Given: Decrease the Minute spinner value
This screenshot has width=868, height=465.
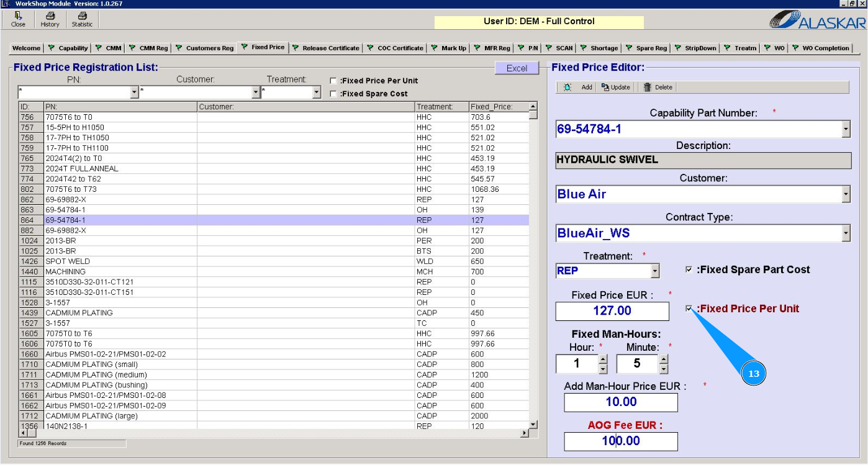Looking at the screenshot, I should pos(664,369).
